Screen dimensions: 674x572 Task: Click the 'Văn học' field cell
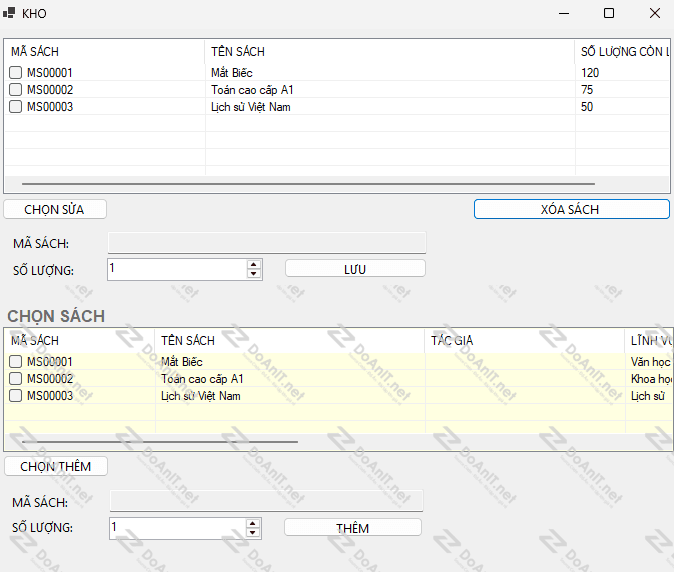coord(650,362)
